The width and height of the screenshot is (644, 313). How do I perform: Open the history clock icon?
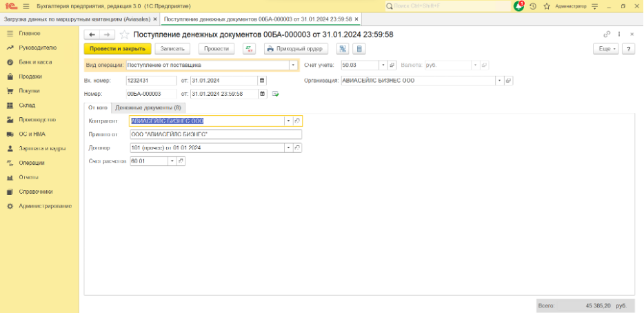pyautogui.click(x=533, y=7)
